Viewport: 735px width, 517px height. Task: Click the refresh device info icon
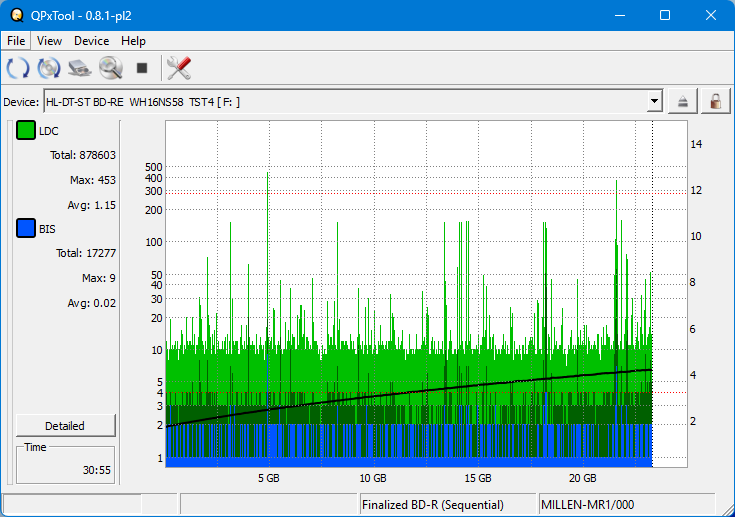[x=18, y=68]
